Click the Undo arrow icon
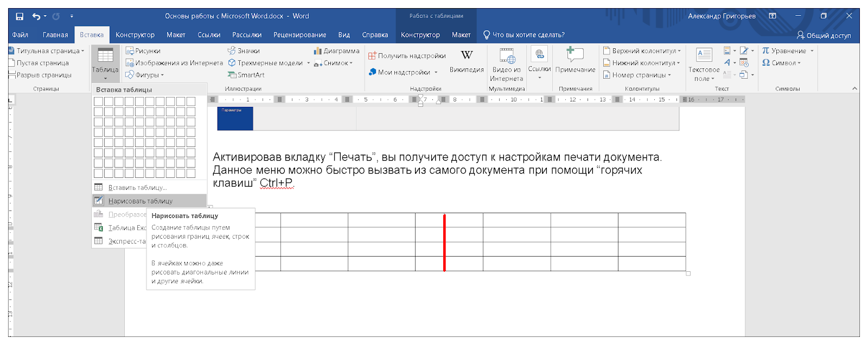The width and height of the screenshot is (868, 345). coord(36,16)
